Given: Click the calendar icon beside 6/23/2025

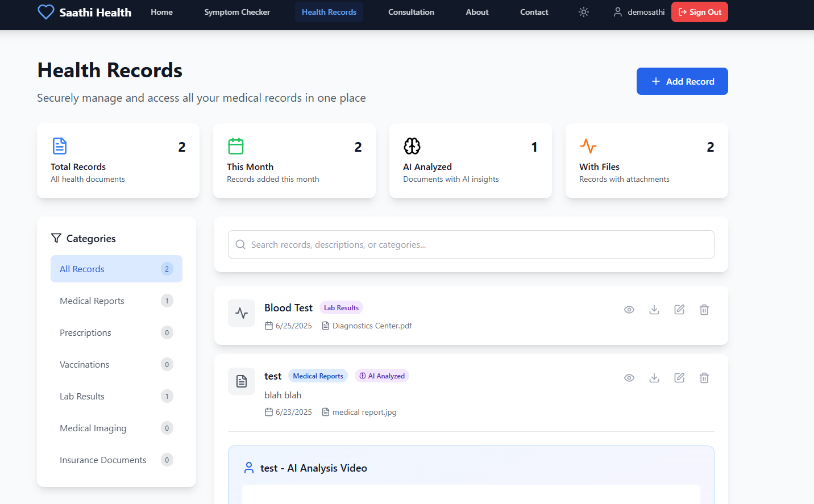Looking at the screenshot, I should click(x=269, y=412).
